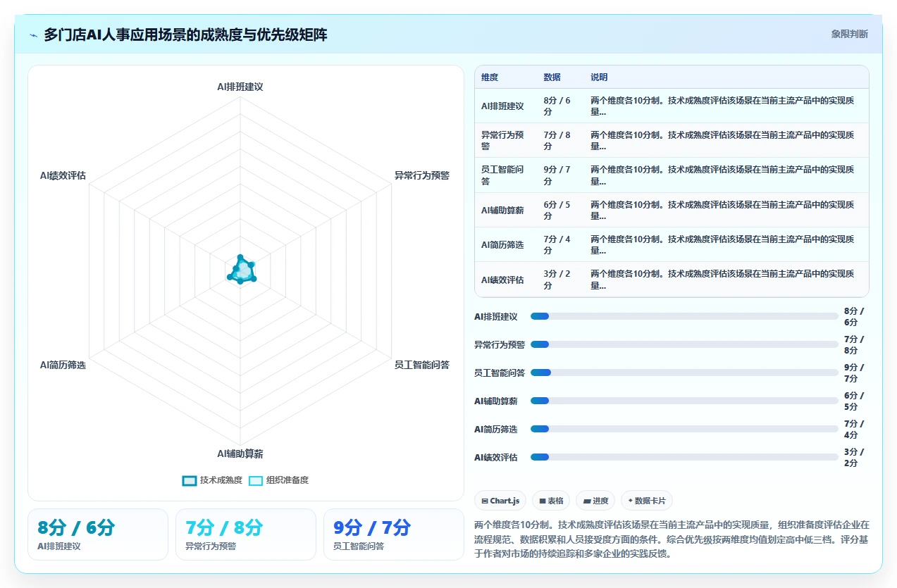Click the AI辅助算薪 label in the progress list
Image resolution: width=897 pixels, height=588 pixels.
(496, 401)
